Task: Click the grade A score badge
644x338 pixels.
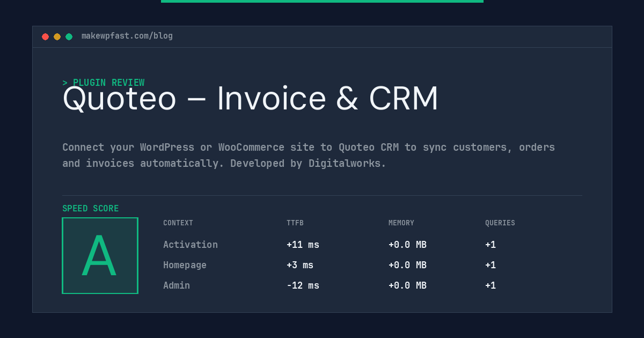Action: [x=100, y=255]
